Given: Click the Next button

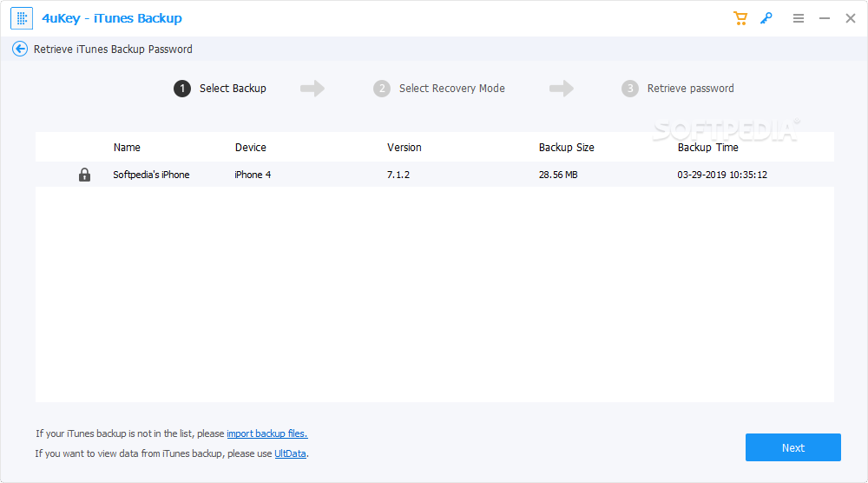Looking at the screenshot, I should [792, 447].
